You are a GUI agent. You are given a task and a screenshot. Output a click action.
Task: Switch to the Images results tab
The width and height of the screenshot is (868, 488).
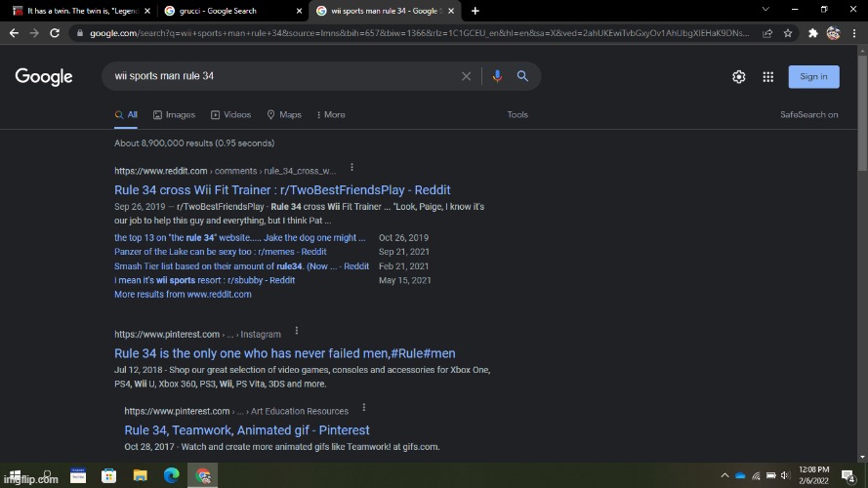[174, 114]
